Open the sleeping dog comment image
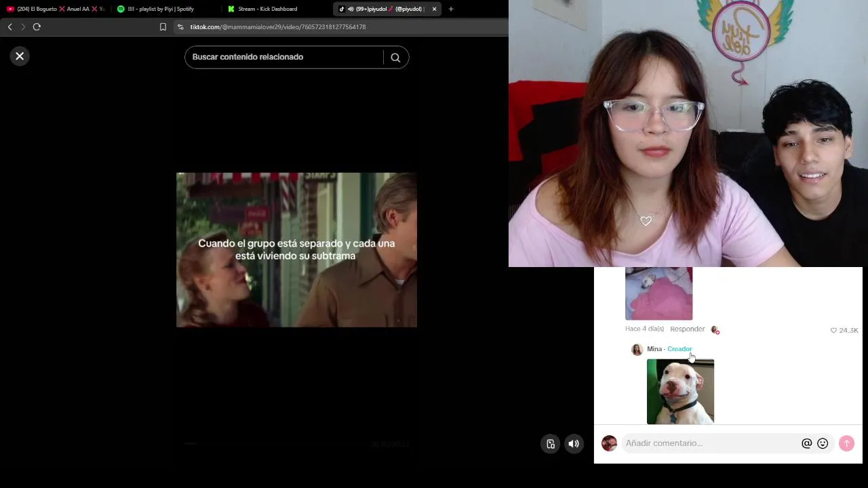Image resolution: width=868 pixels, height=488 pixels. tap(658, 293)
